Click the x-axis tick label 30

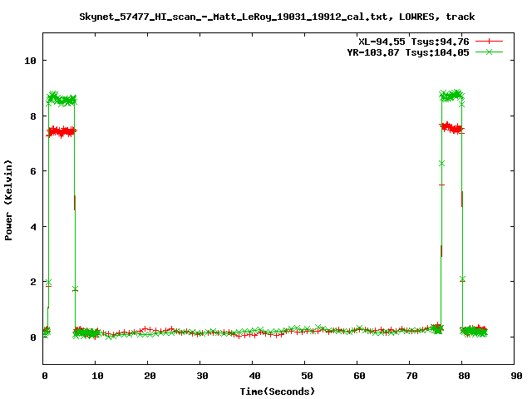[202, 376]
